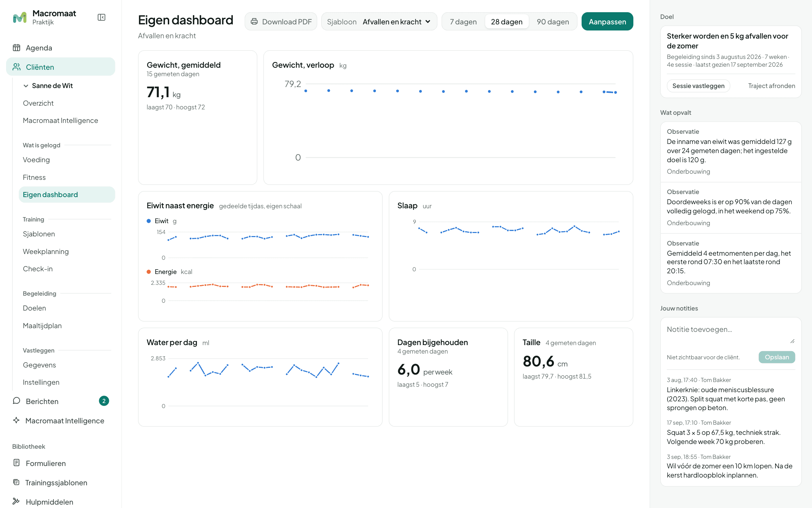Viewport: 812px width, 508px height.
Task: Go to Fitness
Action: click(67, 177)
